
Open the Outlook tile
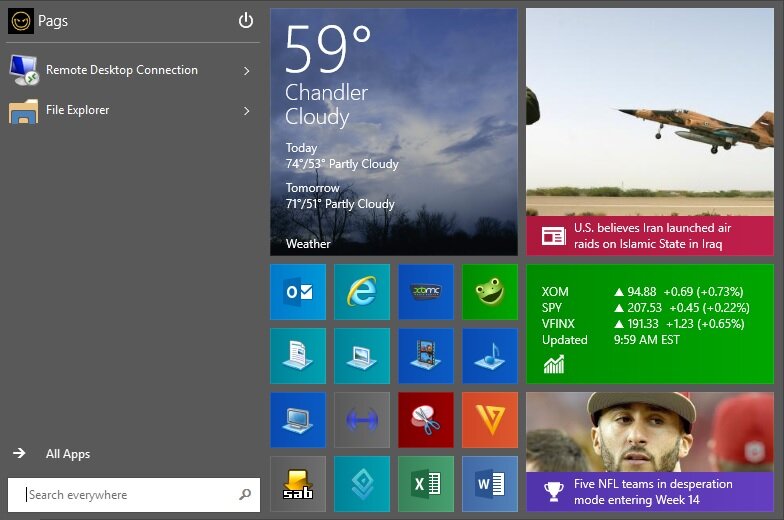pyautogui.click(x=298, y=292)
